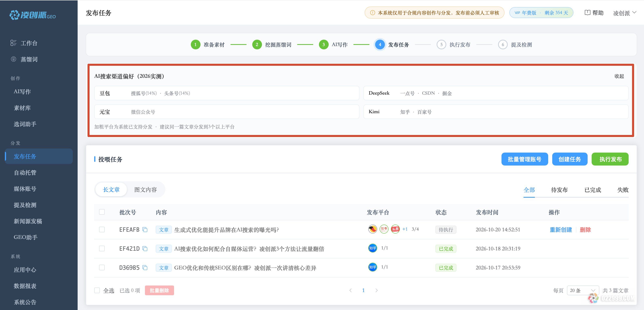Open the 20 条 per-page dropdown
Image resolution: width=644 pixels, height=310 pixels.
[x=583, y=290]
